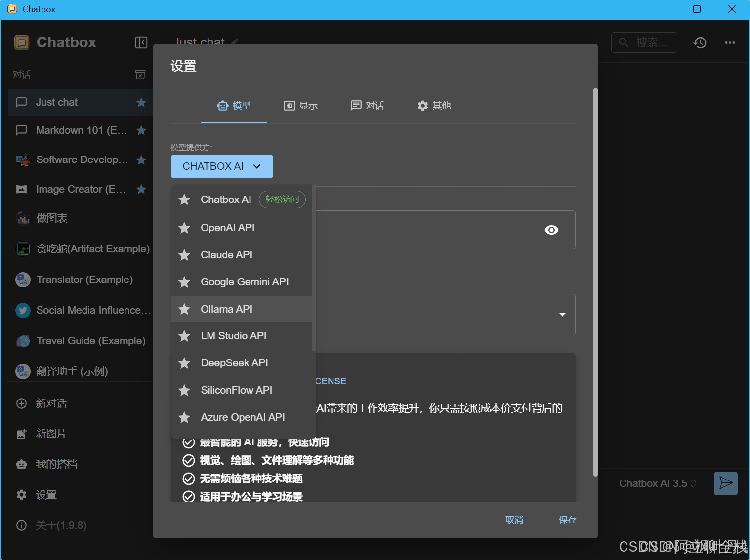The height and width of the screenshot is (560, 750).
Task: Open the 翻译助手 (示例) conversation
Action: point(81,371)
